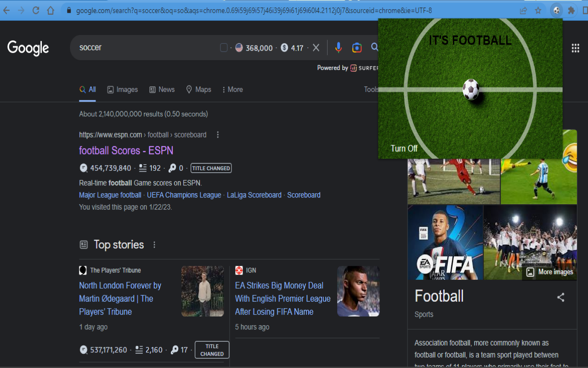Bookmark this page with the star icon

click(538, 10)
